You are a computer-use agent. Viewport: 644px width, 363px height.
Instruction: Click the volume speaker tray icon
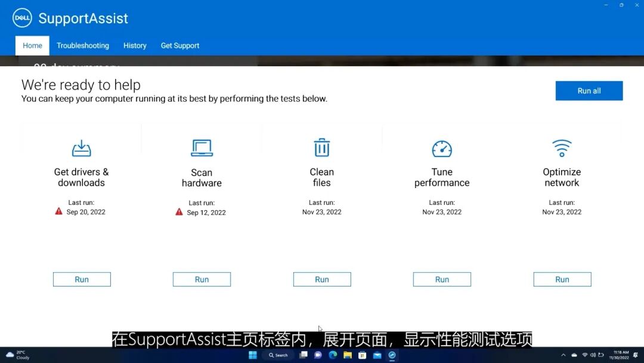tap(593, 355)
